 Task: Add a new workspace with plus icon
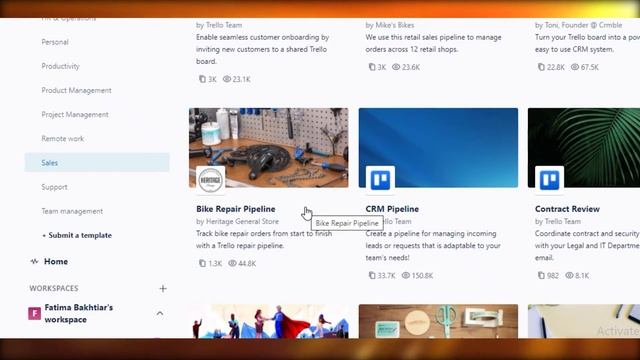click(x=163, y=289)
